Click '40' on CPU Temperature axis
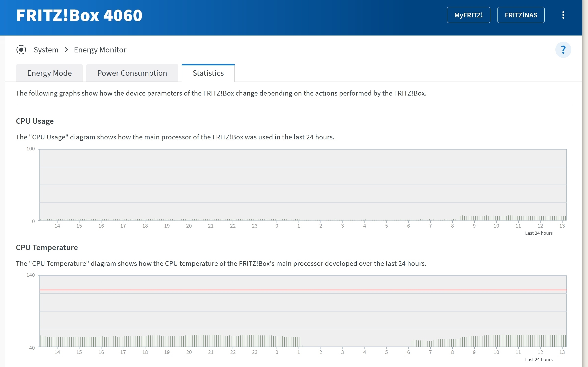Viewport: 588px width, 367px height. click(x=32, y=348)
